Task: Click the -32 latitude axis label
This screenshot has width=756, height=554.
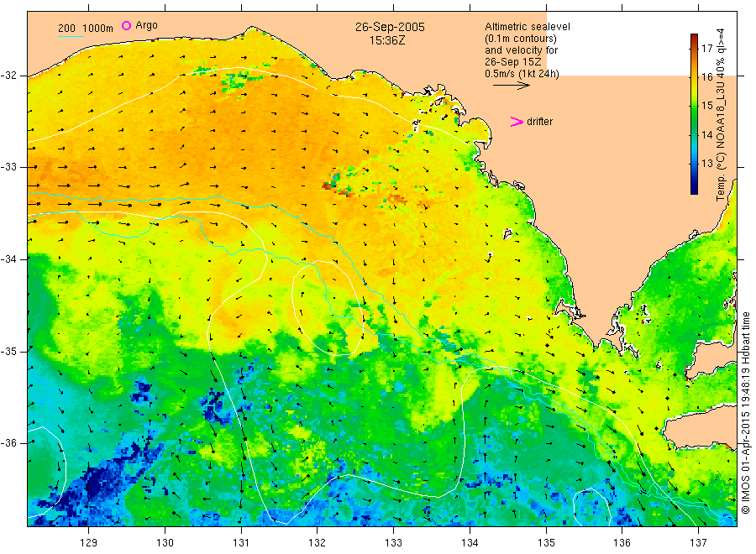Action: [x=8, y=76]
